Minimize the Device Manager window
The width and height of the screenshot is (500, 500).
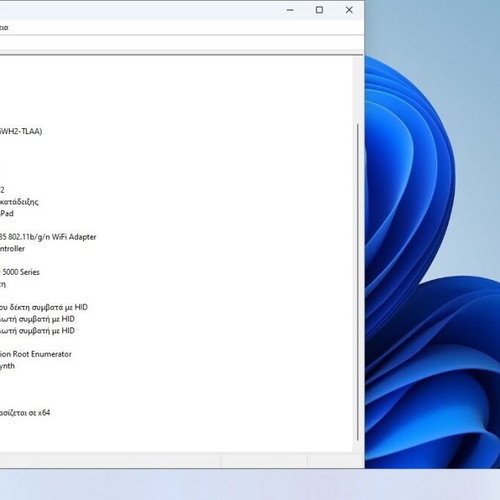click(x=290, y=10)
